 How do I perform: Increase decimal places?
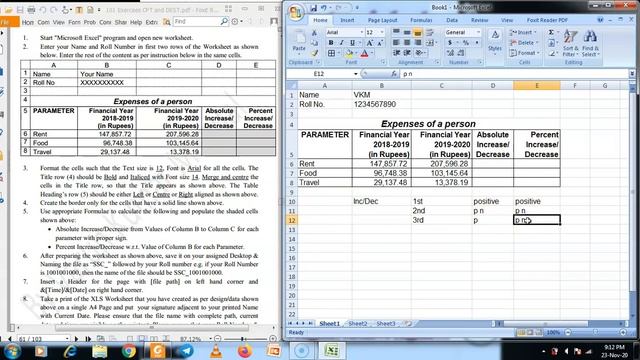point(451,53)
